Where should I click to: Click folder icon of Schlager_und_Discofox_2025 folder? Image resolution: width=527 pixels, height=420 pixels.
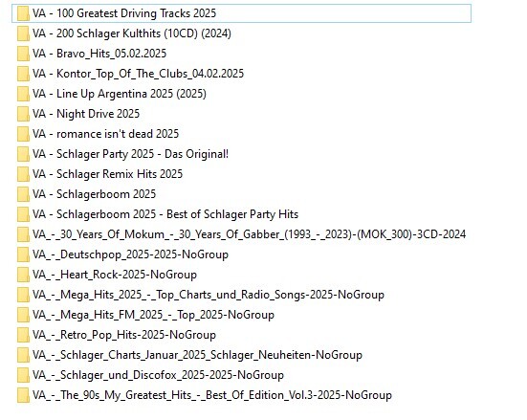point(23,375)
